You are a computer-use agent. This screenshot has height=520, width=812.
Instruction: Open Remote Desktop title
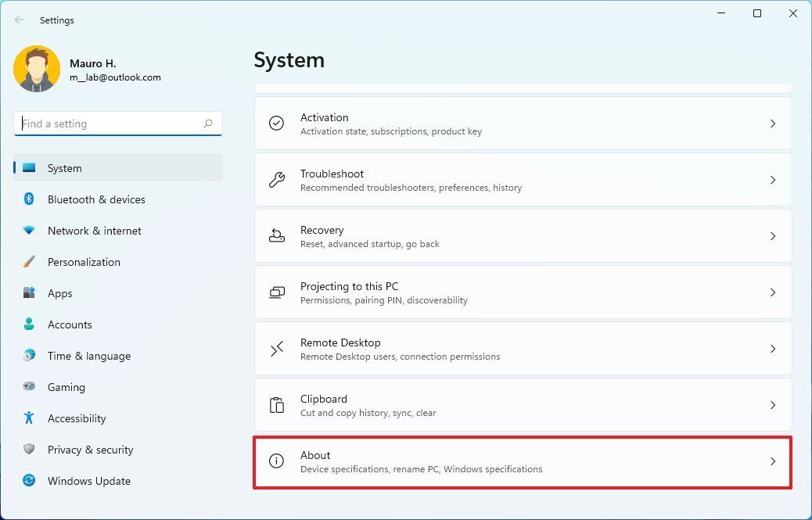click(340, 342)
